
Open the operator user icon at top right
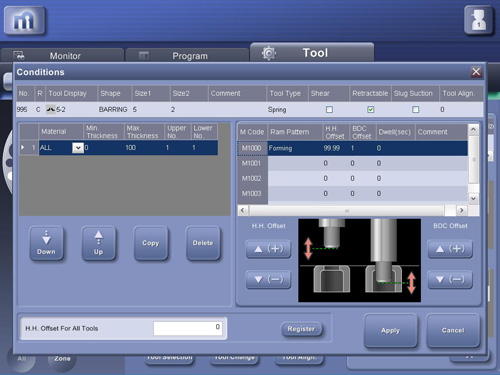(479, 21)
